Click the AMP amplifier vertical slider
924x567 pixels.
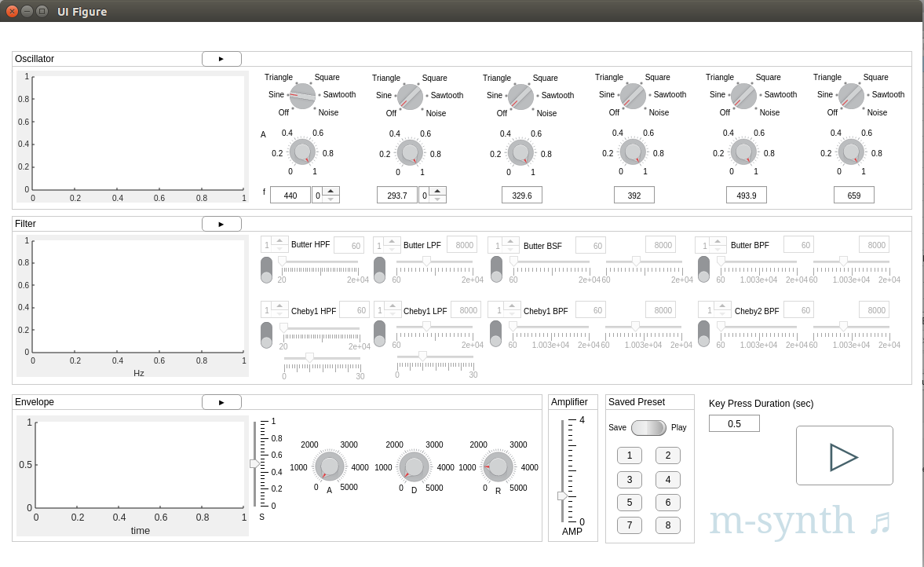[x=563, y=471]
